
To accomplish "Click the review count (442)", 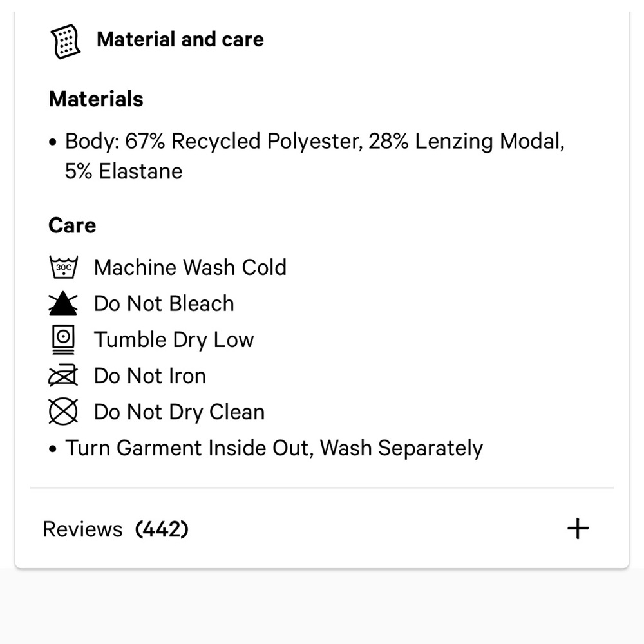I will click(x=162, y=529).
